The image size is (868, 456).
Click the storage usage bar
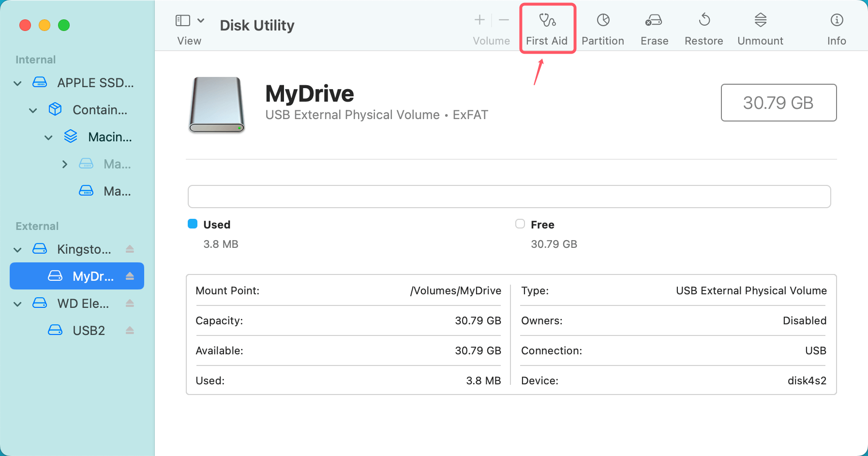point(509,197)
